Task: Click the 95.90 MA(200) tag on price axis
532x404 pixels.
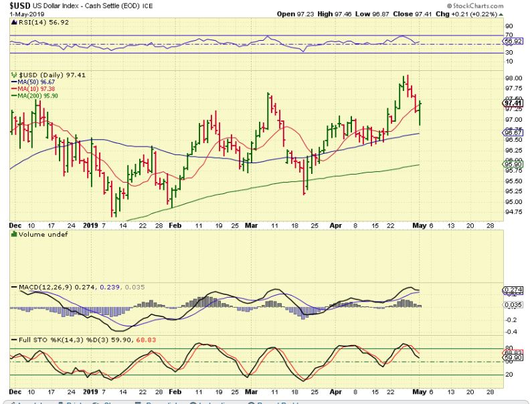Action: [x=513, y=164]
